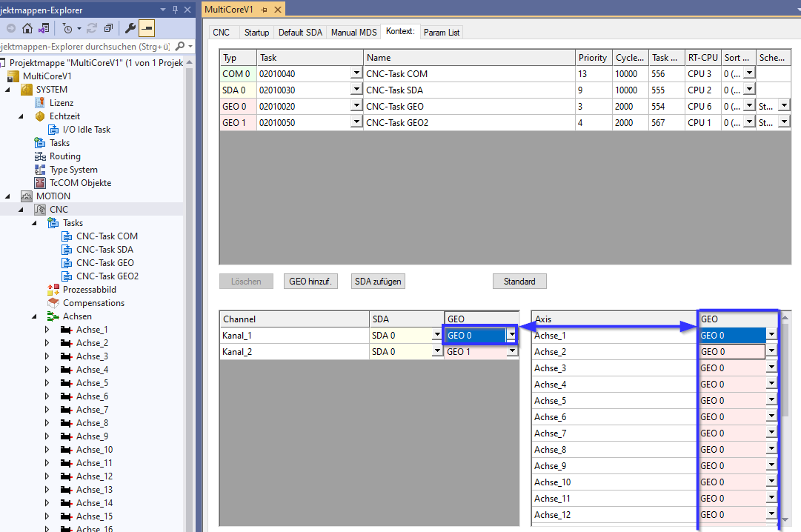This screenshot has height=532, width=801.
Task: Click the Löschen button
Action: pyautogui.click(x=246, y=281)
